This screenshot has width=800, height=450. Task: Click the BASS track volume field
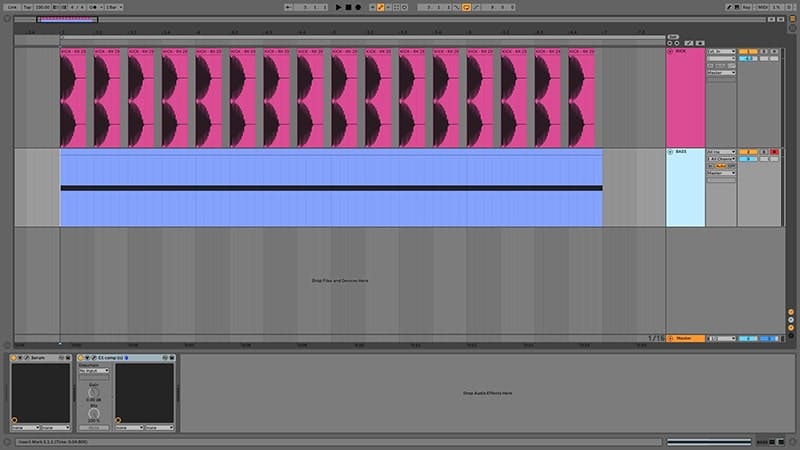[x=748, y=159]
